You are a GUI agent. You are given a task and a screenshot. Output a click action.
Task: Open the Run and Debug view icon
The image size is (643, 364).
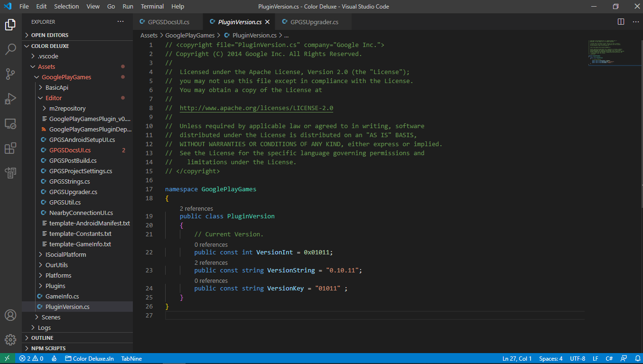point(10,99)
